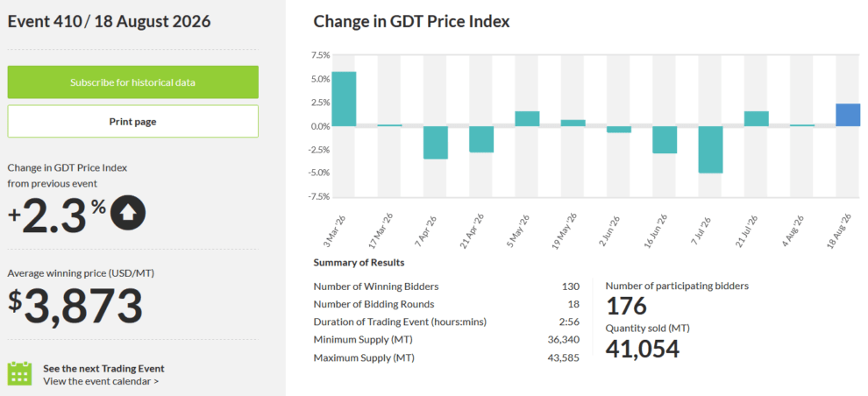The height and width of the screenshot is (396, 868).
Task: Click the 7 Jul '26 x-axis date label
Action: (x=703, y=233)
